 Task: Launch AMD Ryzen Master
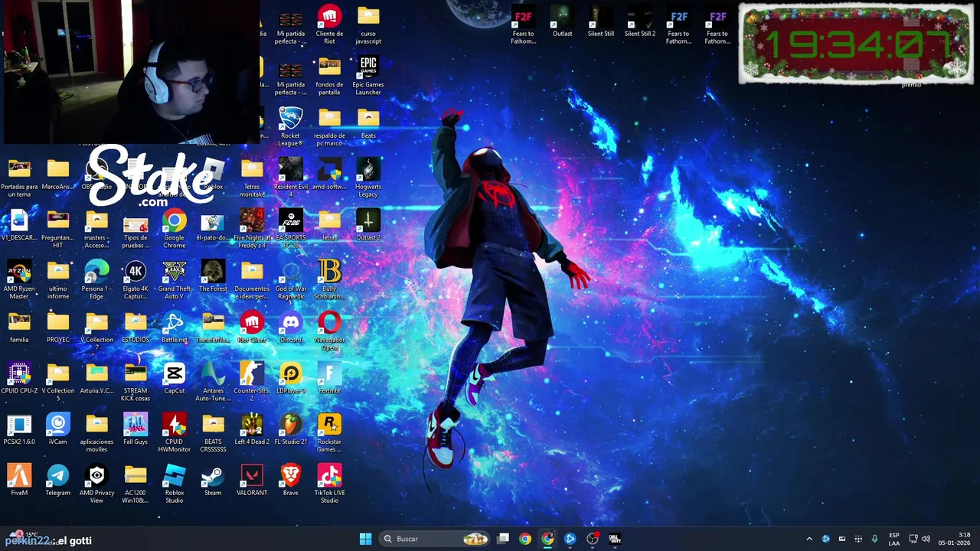[19, 272]
